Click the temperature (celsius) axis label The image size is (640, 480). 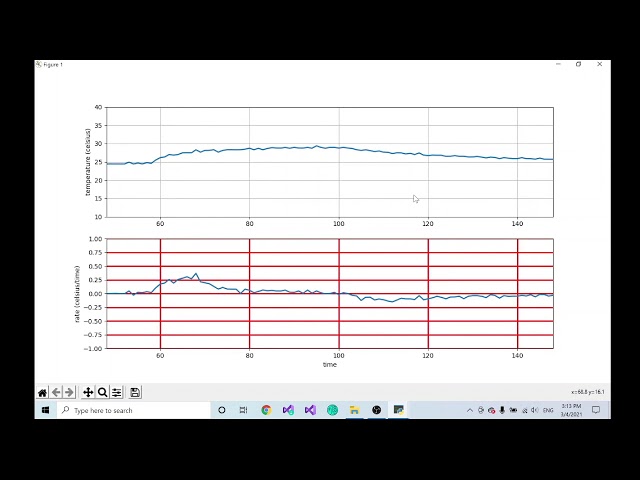[x=87, y=162]
